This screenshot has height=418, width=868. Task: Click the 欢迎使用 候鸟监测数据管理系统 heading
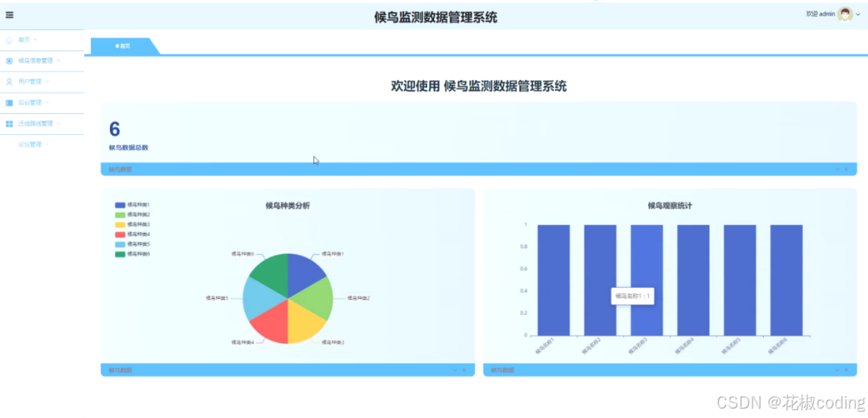[479, 86]
